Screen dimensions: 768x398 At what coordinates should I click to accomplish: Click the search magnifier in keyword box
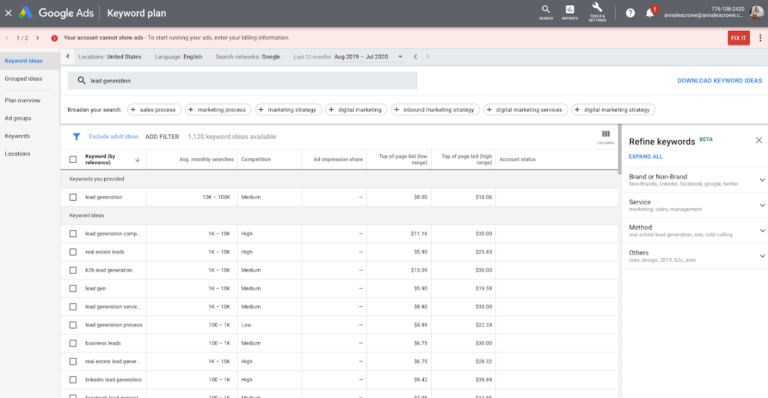[81, 80]
